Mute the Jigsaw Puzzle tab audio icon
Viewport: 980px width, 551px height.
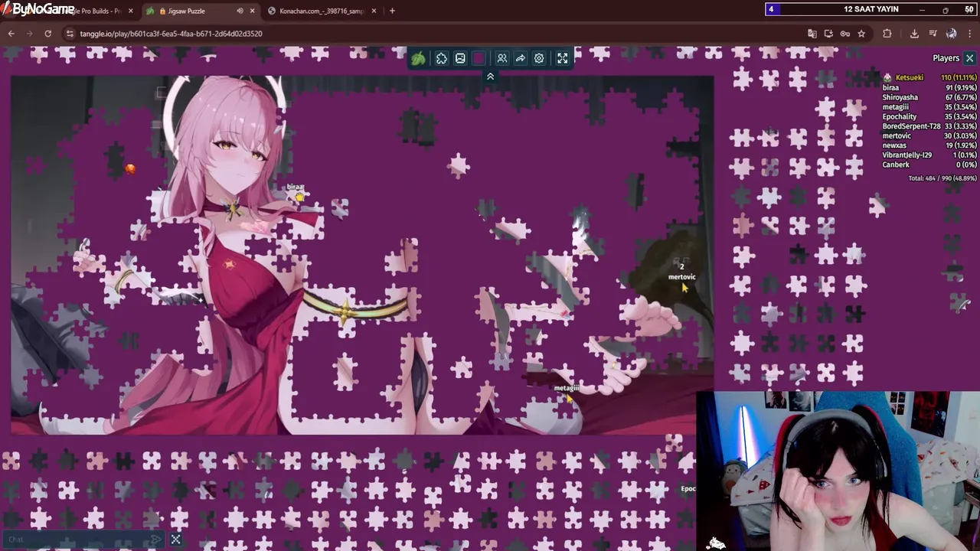coord(240,11)
